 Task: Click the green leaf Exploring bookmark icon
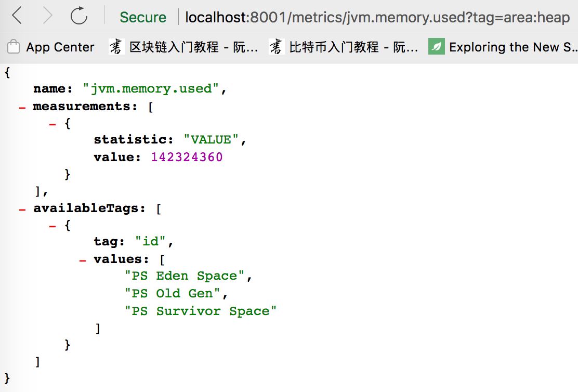[437, 47]
